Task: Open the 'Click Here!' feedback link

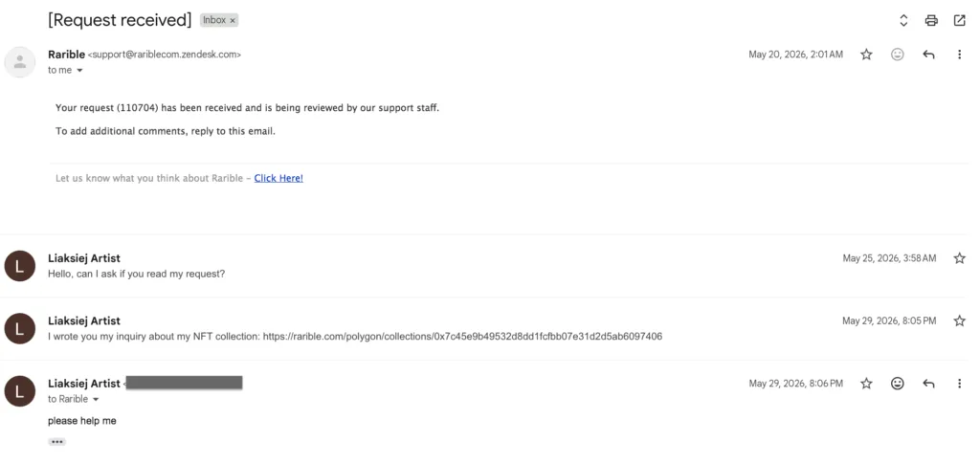Action: (x=278, y=178)
